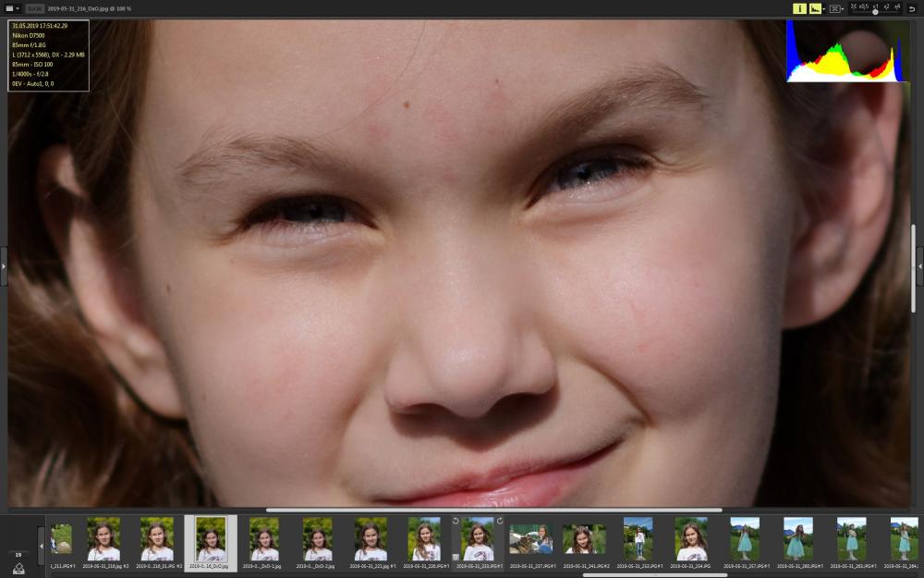
Task: Set zoom to x4
Action: click(897, 6)
